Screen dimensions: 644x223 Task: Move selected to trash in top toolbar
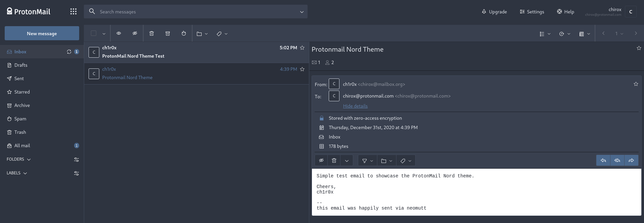coord(152,34)
